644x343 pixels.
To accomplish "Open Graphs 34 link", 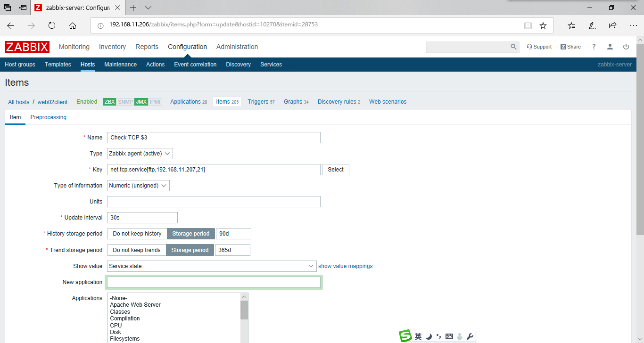I will tap(296, 102).
